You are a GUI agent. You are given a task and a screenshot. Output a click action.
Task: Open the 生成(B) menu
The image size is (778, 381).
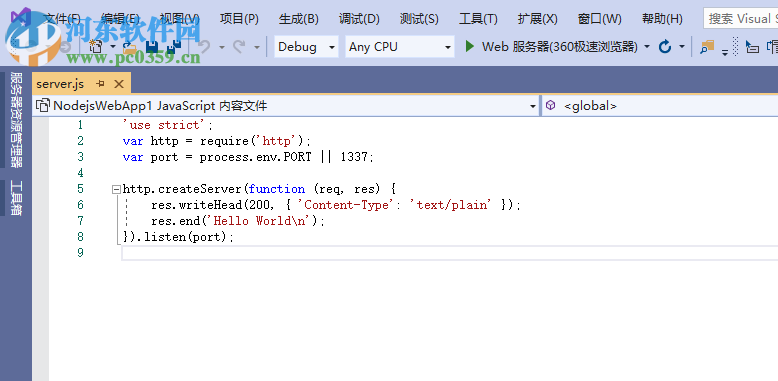point(299,19)
